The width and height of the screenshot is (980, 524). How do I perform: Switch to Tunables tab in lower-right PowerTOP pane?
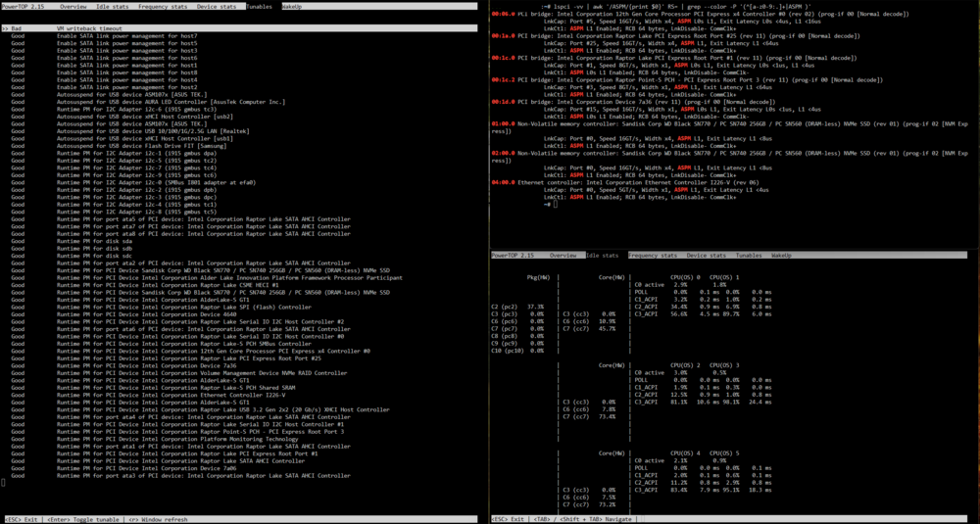pos(749,256)
